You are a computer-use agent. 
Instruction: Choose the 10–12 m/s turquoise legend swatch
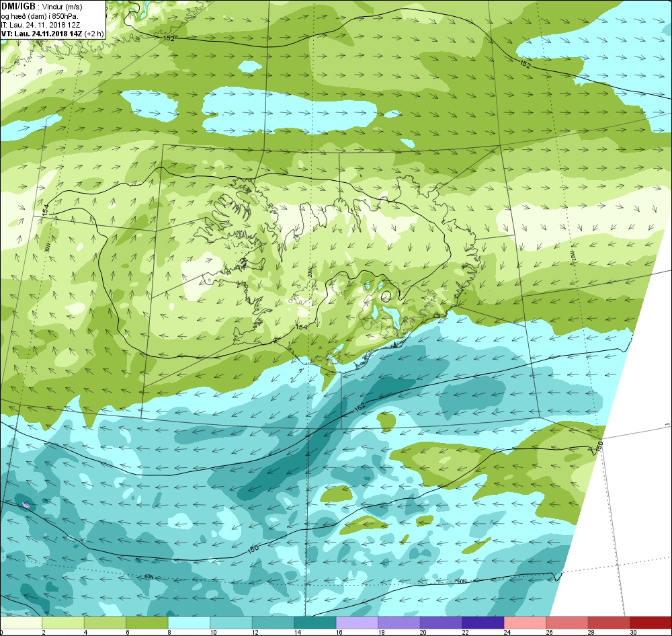click(x=231, y=623)
